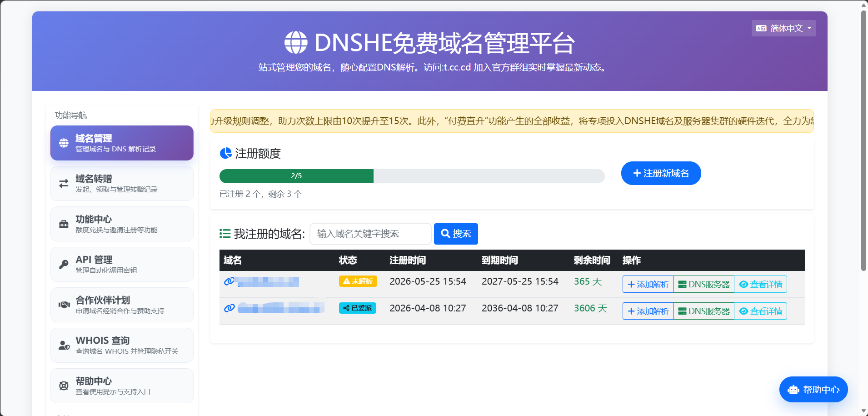
Task: Click the link icon of the 未解析 domain
Action: pyautogui.click(x=229, y=281)
